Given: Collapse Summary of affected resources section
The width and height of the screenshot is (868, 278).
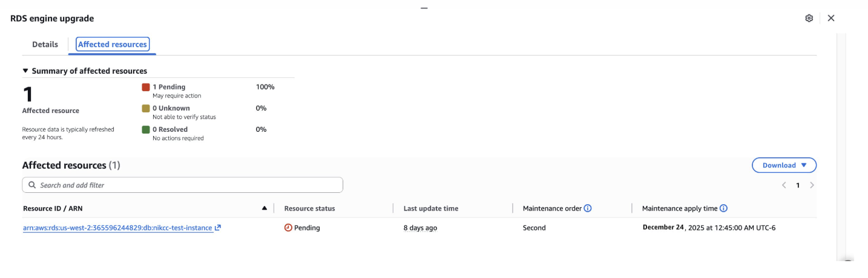Looking at the screenshot, I should click(25, 71).
